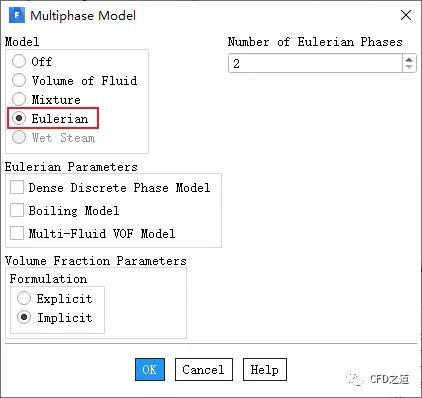Click the Number of Eulerian Phases field

(315, 63)
